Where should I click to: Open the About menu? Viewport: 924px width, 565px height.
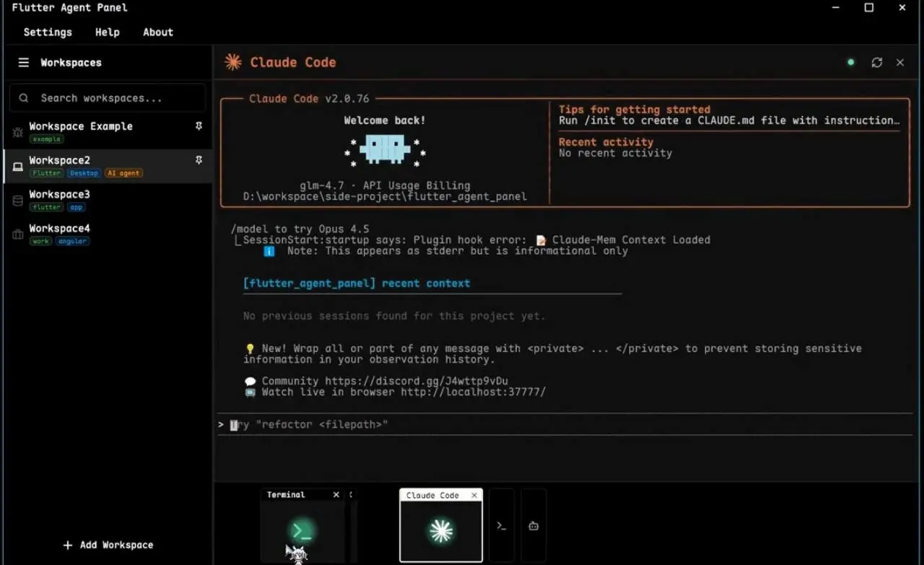point(158,32)
